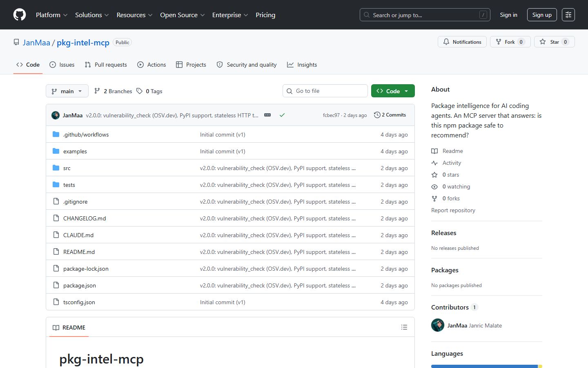Image resolution: width=588 pixels, height=368 pixels.
Task: Expand the Enterprise menu
Action: tap(230, 15)
